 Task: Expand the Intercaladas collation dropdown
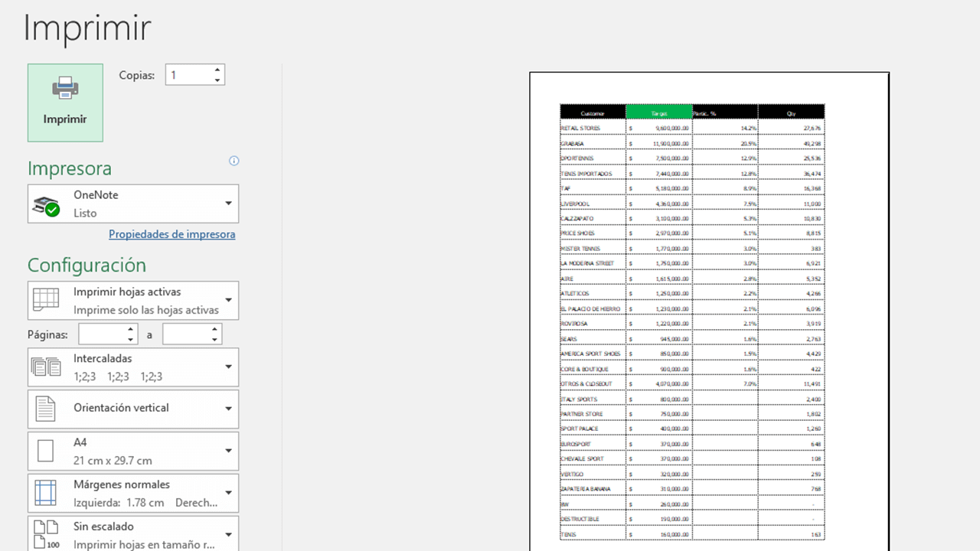pos(228,367)
